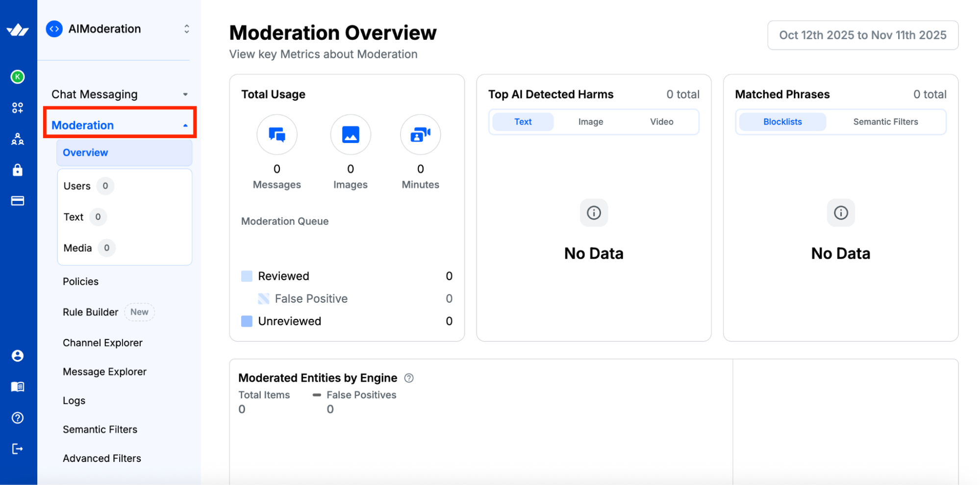Open the Oct 12th to Nov 11th date range
This screenshot has width=980, height=485.
[x=863, y=35]
